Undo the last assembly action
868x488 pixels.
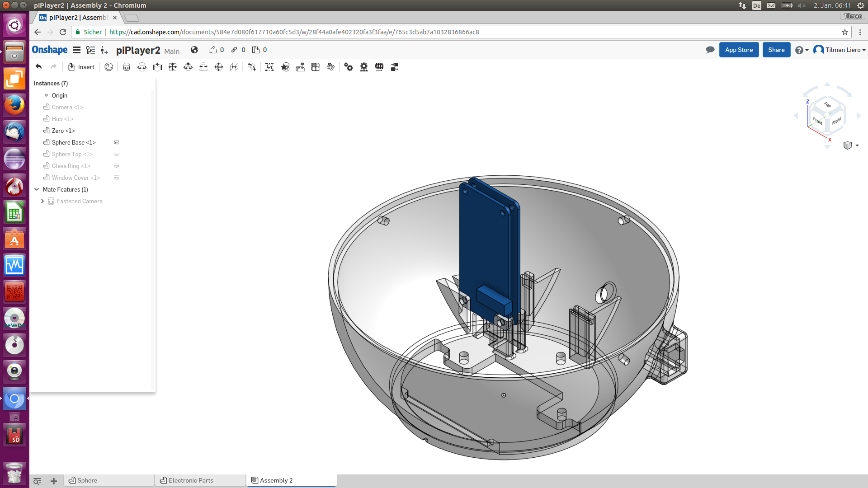39,67
